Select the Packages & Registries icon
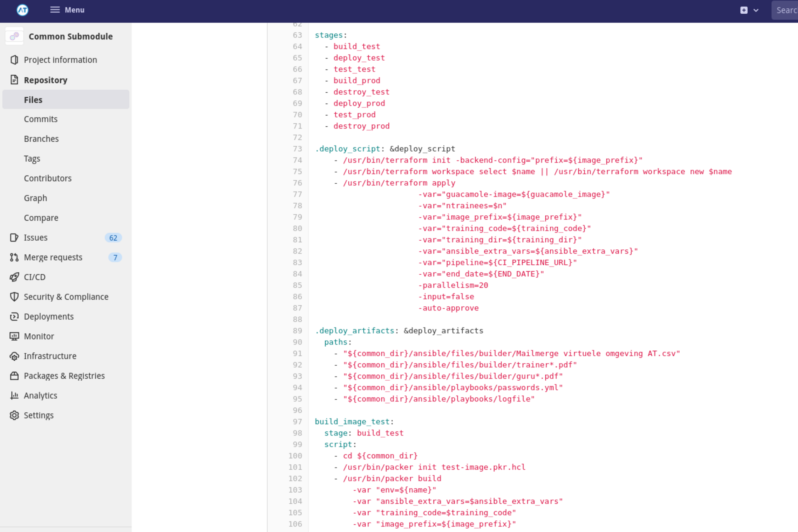 tap(15, 376)
